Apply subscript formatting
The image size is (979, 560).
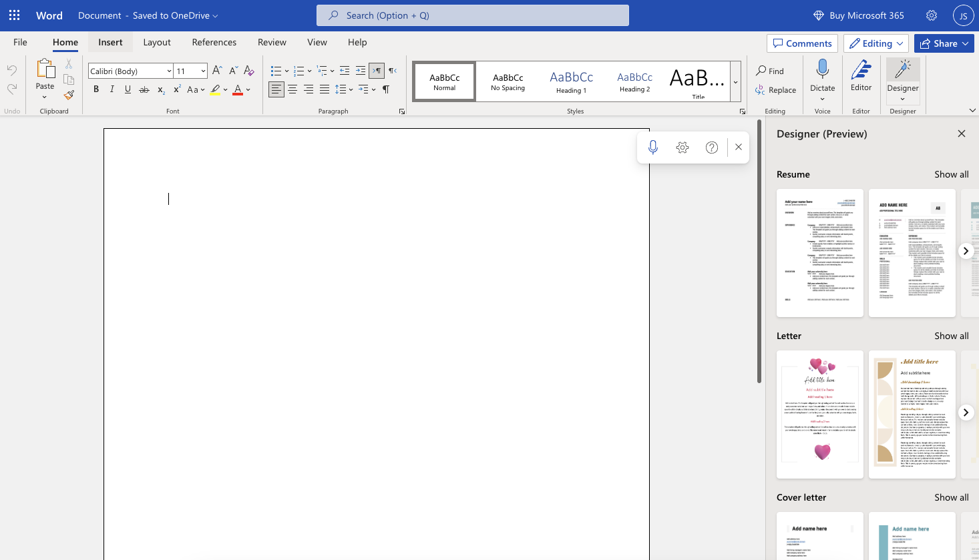click(161, 89)
